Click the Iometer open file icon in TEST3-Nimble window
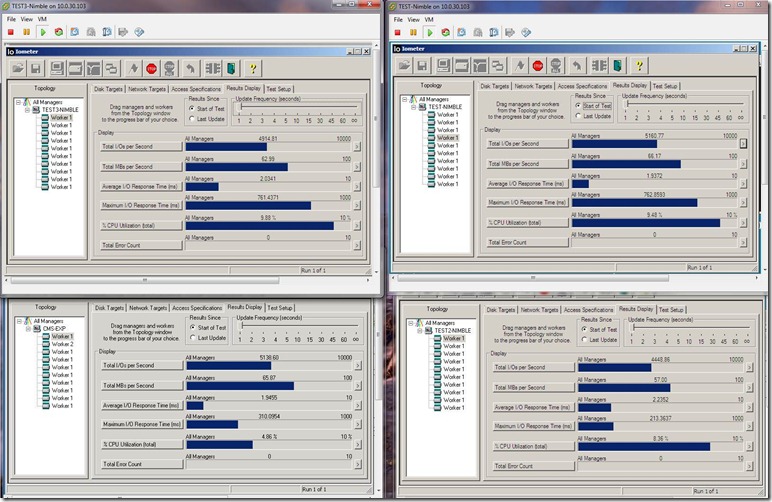The image size is (772, 502). click(18, 68)
